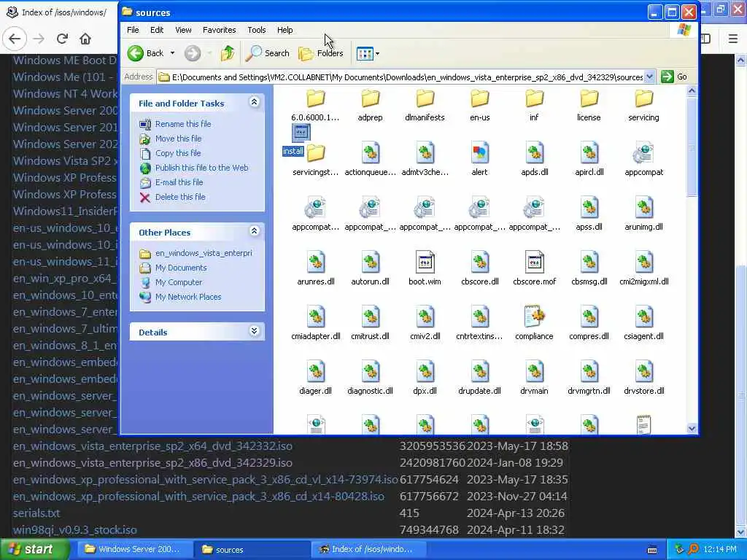Image resolution: width=747 pixels, height=560 pixels.
Task: Open en_windows_vista_enterprise_sp2_x64_dvd_342332.iso link
Action: [x=152, y=446]
